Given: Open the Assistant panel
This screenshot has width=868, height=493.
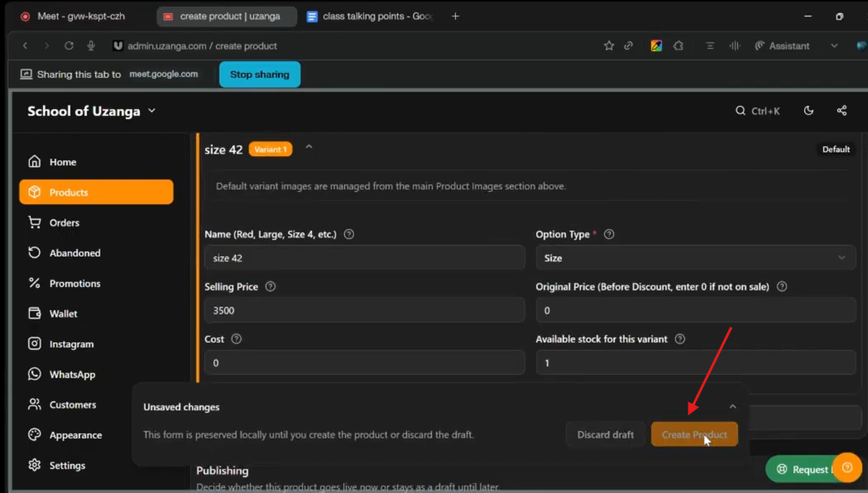Looking at the screenshot, I should (x=782, y=46).
